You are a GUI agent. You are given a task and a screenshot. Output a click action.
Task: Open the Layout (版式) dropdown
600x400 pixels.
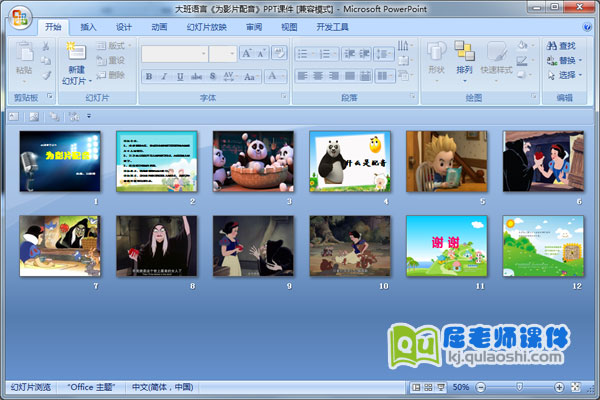[x=114, y=46]
